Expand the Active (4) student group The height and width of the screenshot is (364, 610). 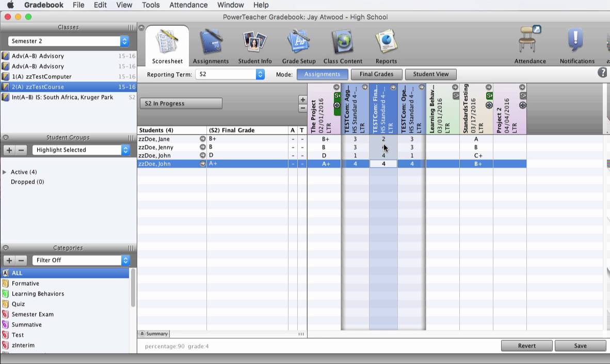click(5, 172)
